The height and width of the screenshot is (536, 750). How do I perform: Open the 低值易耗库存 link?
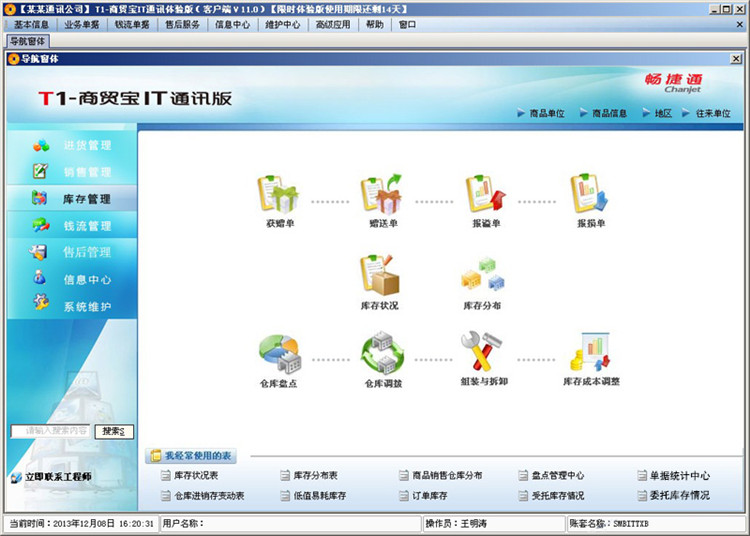tap(320, 496)
